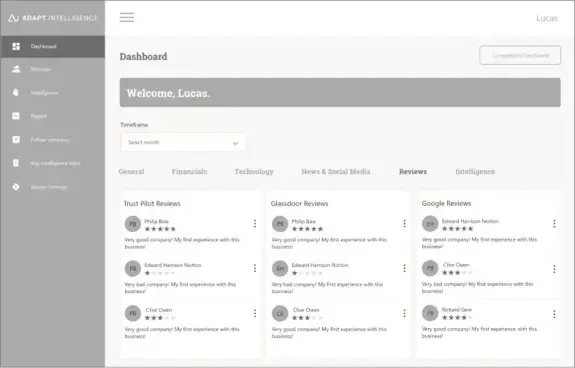Click the Dashboard sidebar icon
The height and width of the screenshot is (368, 575).
pyautogui.click(x=16, y=47)
